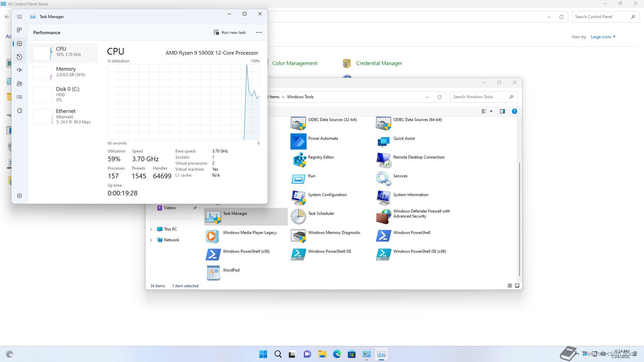Select CPU performance graph entry
Image resolution: width=644 pixels, height=362 pixels.
click(63, 53)
